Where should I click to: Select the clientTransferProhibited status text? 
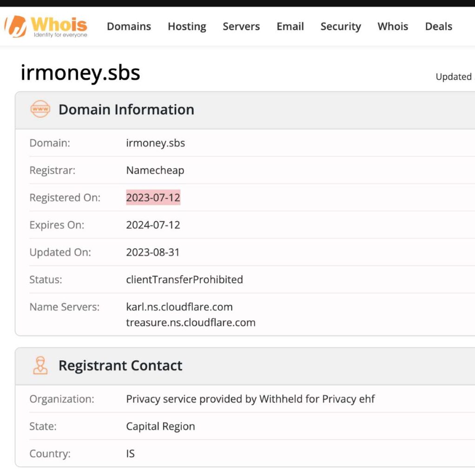(x=185, y=279)
